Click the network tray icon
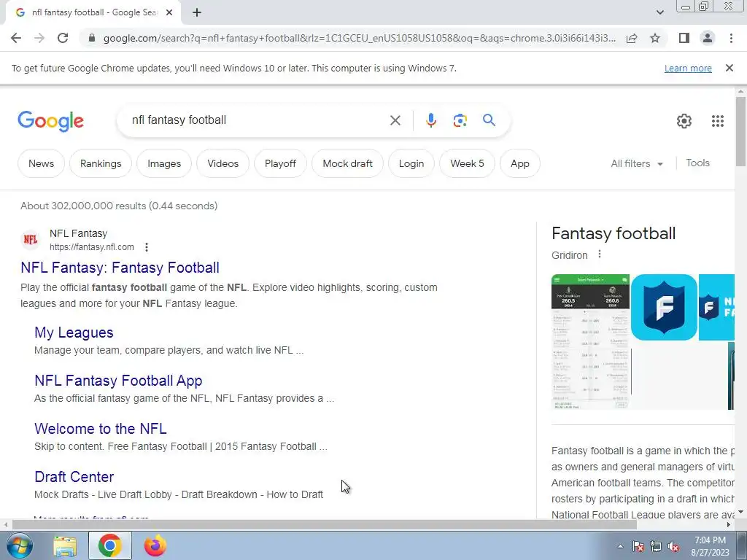The image size is (747, 560). [x=656, y=547]
